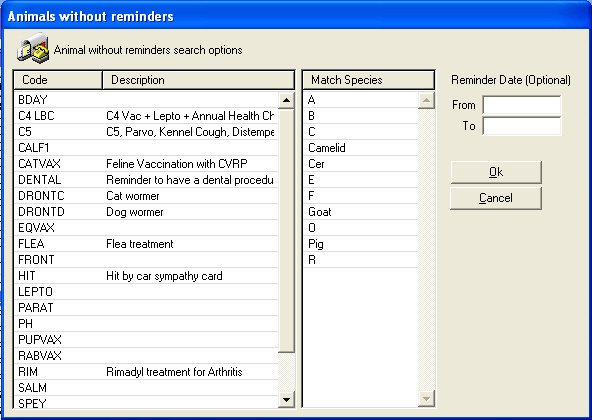Focus the From reminder date field
The image size is (592, 420).
coord(522,105)
